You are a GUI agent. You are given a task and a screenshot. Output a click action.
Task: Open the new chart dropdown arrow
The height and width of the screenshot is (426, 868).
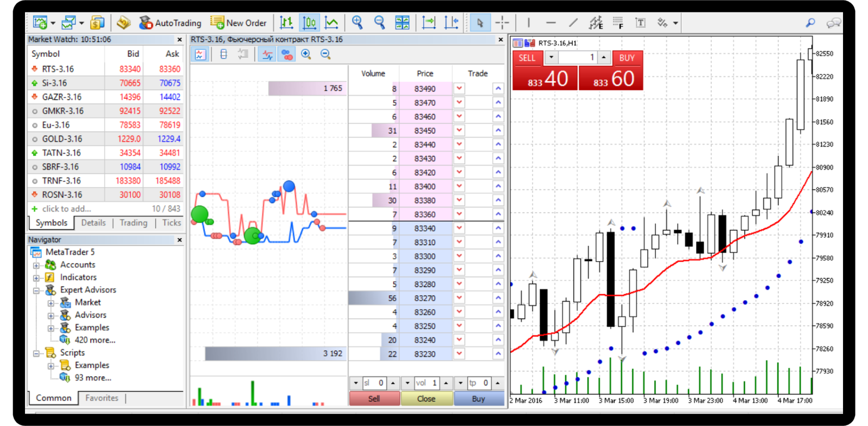pos(53,23)
